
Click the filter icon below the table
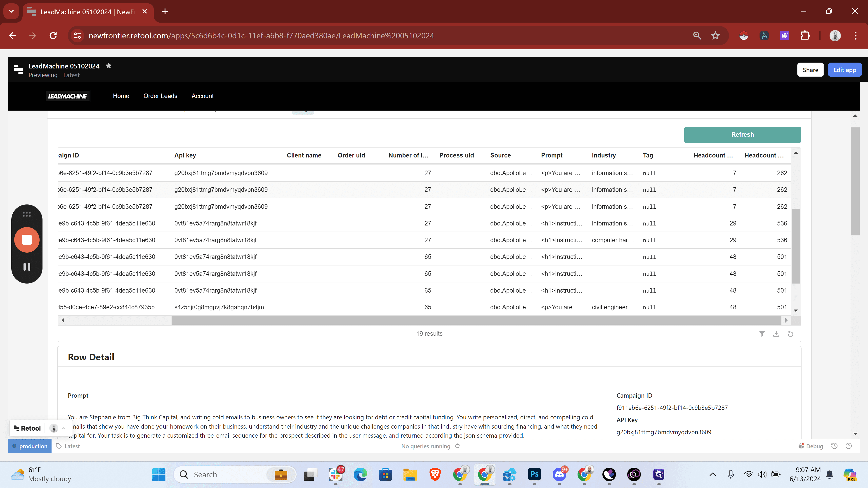pos(762,333)
